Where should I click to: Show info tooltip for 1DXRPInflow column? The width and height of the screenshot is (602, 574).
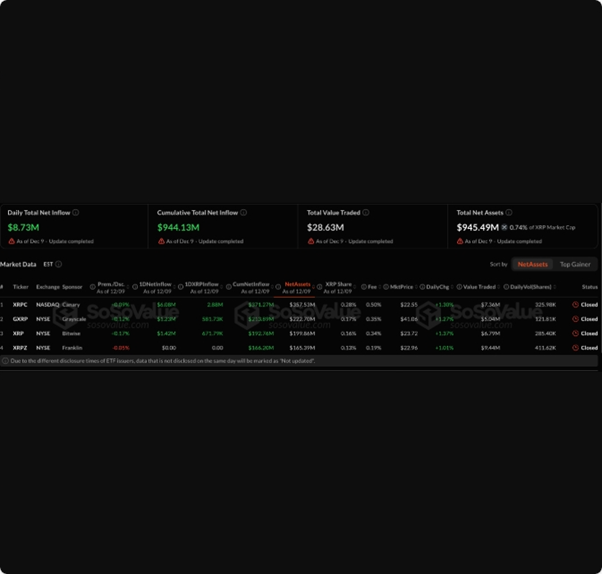coord(180,287)
